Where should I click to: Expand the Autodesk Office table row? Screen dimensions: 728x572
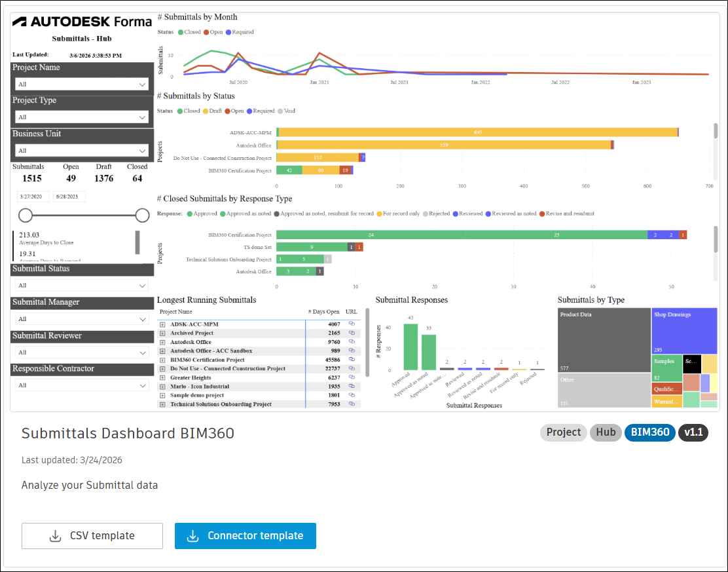162,342
